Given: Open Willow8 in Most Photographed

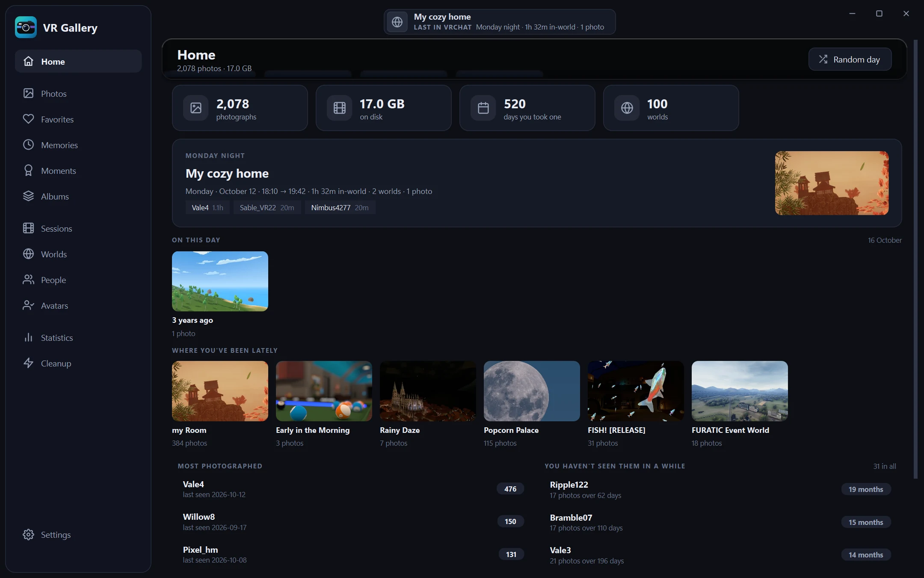Looking at the screenshot, I should pos(353,521).
